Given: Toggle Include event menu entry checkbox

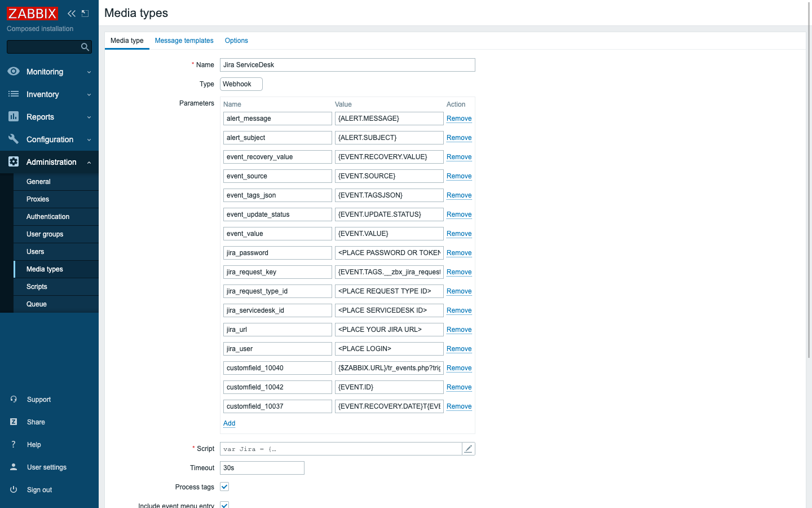Looking at the screenshot, I should (x=224, y=505).
